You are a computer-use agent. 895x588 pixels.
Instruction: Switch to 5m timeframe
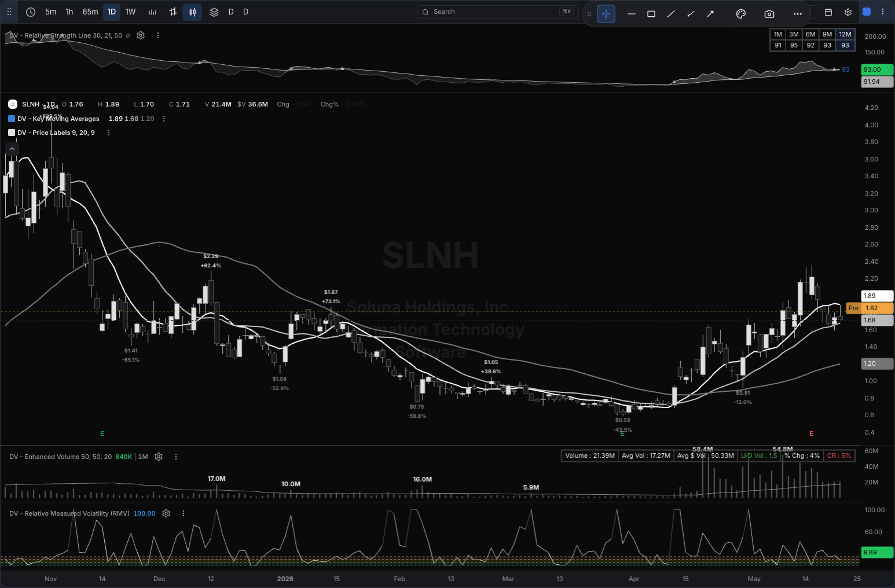(x=51, y=12)
